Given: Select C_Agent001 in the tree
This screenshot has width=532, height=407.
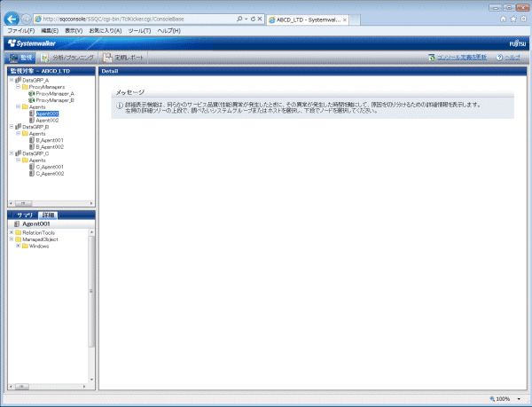Looking at the screenshot, I should tap(49, 167).
